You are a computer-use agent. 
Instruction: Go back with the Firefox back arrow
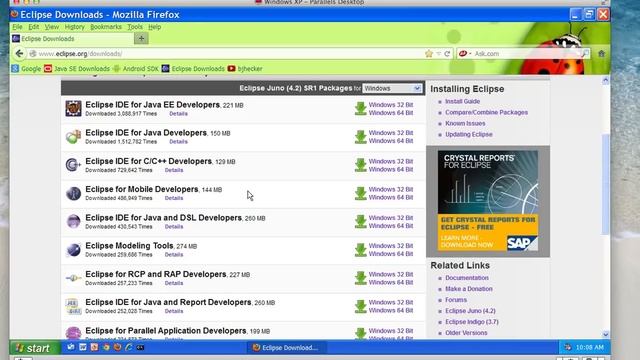[19, 53]
